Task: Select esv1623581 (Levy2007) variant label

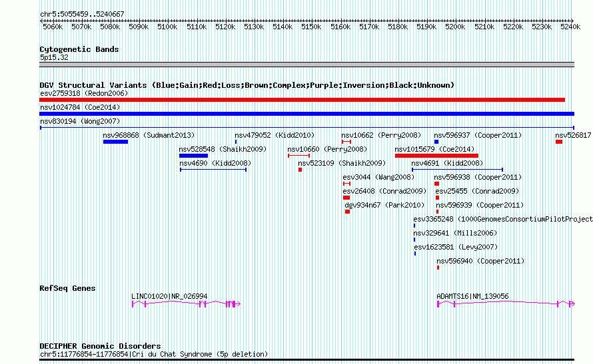Action: coord(456,247)
